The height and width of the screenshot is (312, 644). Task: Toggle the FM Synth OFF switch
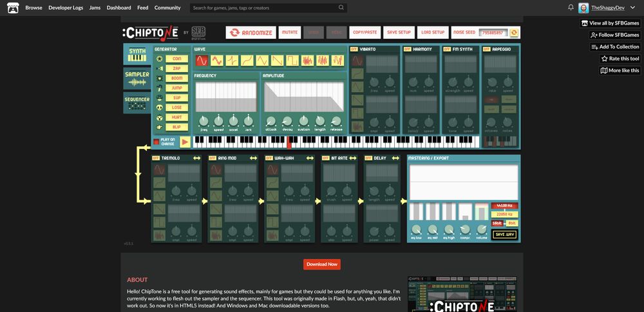[447, 50]
